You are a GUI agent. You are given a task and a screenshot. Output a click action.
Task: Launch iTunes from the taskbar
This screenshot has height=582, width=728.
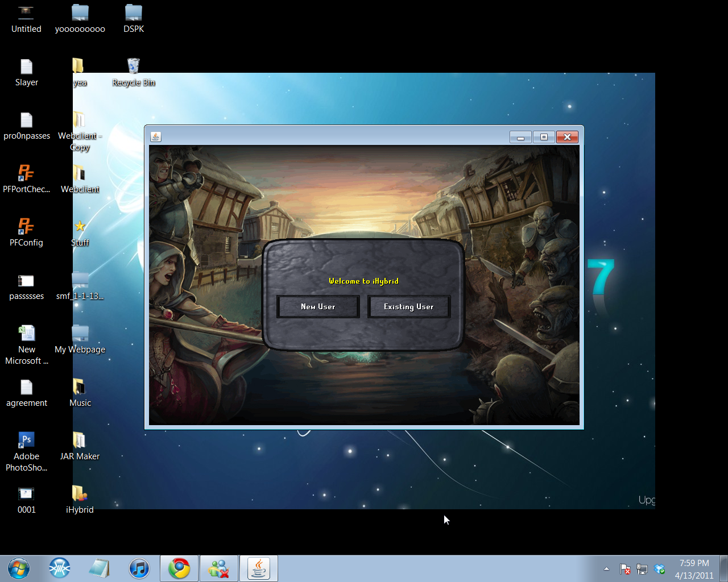click(x=139, y=568)
